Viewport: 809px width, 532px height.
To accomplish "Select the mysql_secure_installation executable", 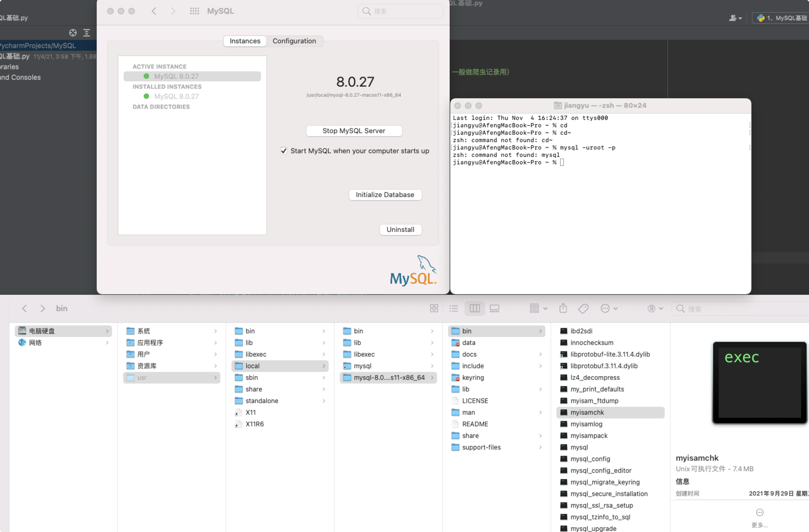I will (x=611, y=494).
